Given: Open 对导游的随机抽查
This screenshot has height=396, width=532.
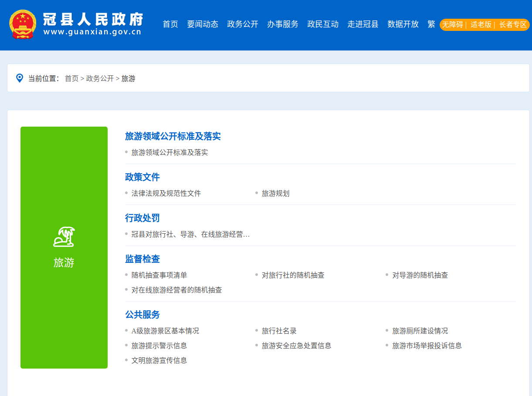Looking at the screenshot, I should [420, 275].
